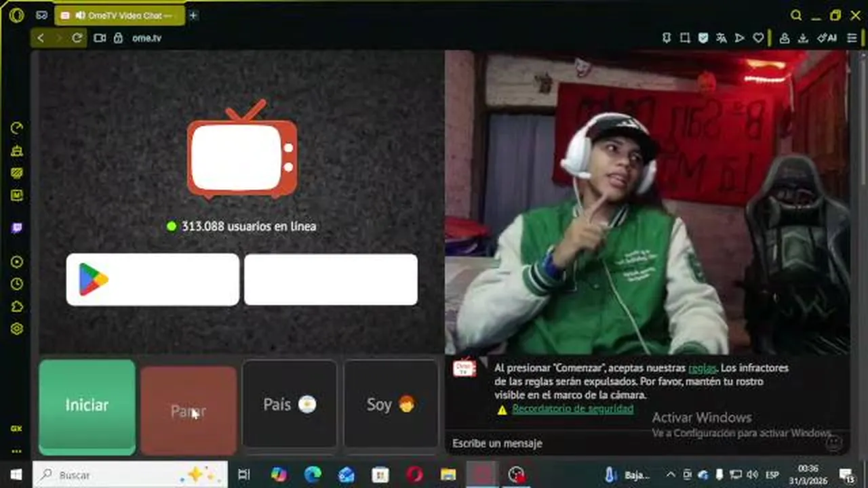This screenshot has width=868, height=488.
Task: Click the orange OmeTV television logo
Action: (x=242, y=150)
